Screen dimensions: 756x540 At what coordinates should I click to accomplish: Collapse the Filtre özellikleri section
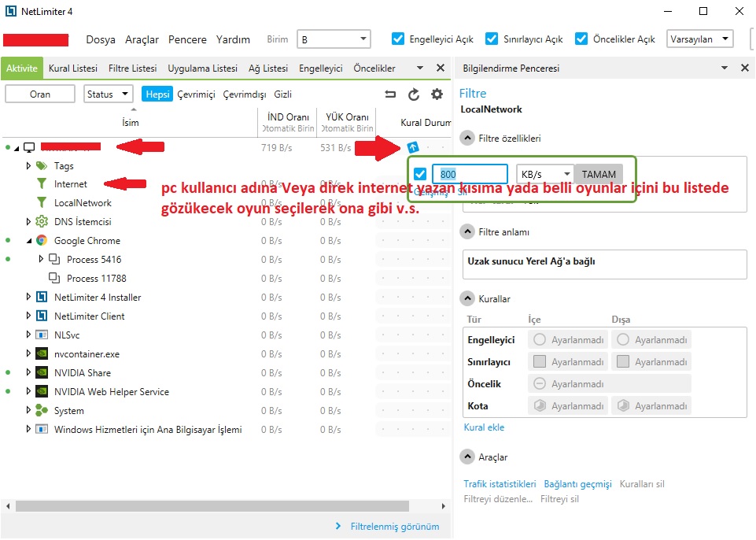point(467,138)
